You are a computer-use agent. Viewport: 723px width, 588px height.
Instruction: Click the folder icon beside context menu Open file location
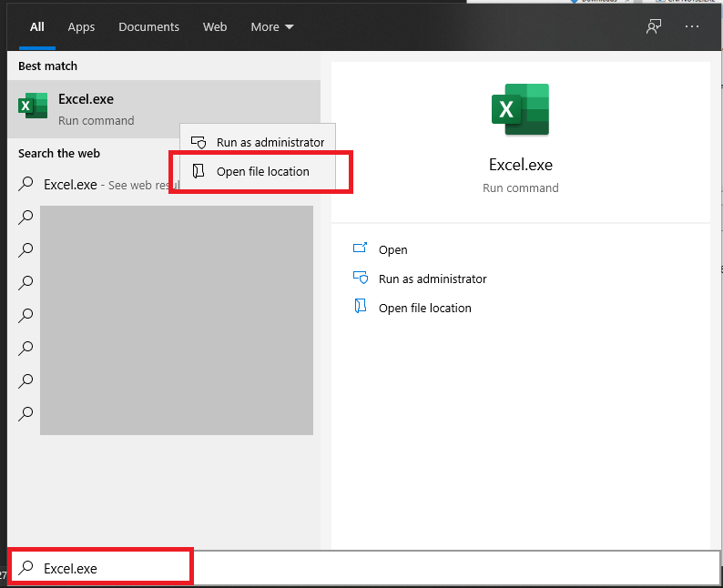point(199,171)
